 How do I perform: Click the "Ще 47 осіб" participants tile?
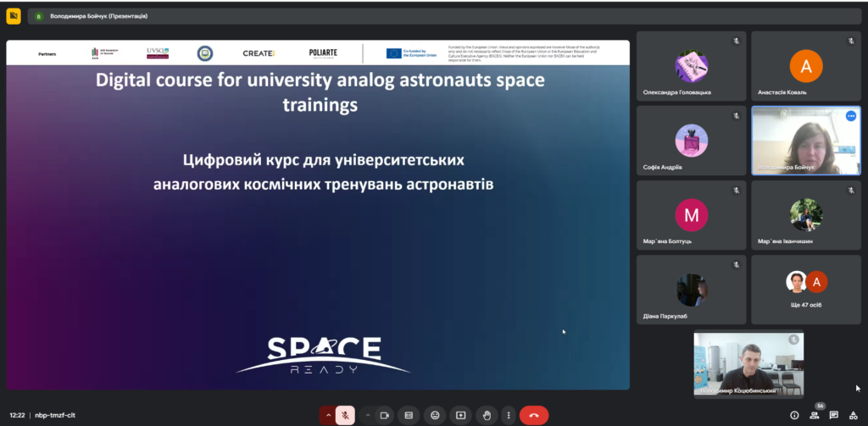(x=805, y=289)
